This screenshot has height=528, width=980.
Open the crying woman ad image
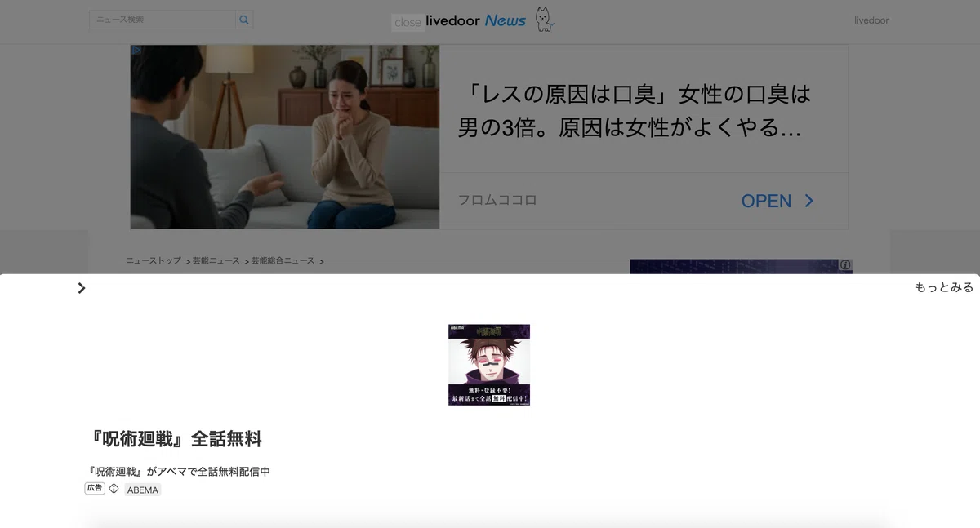pyautogui.click(x=285, y=137)
